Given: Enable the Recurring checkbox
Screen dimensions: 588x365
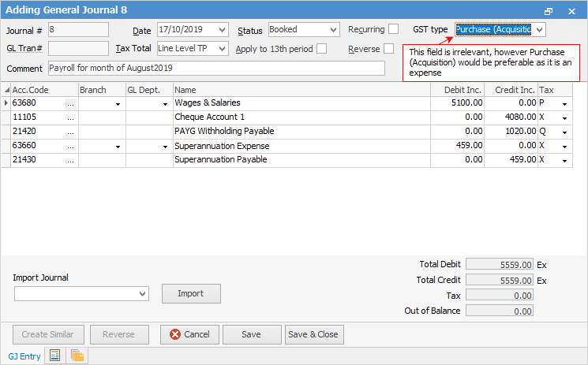Looking at the screenshot, I should (393, 29).
